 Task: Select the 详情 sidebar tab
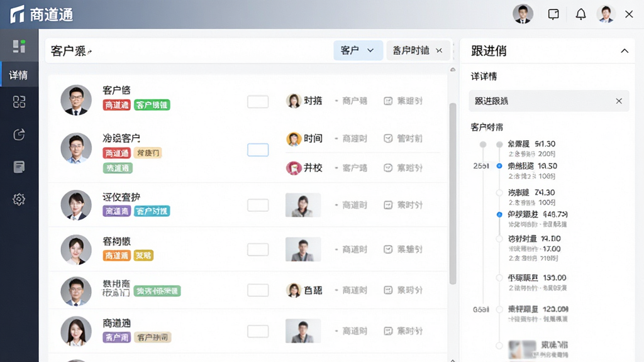click(19, 75)
